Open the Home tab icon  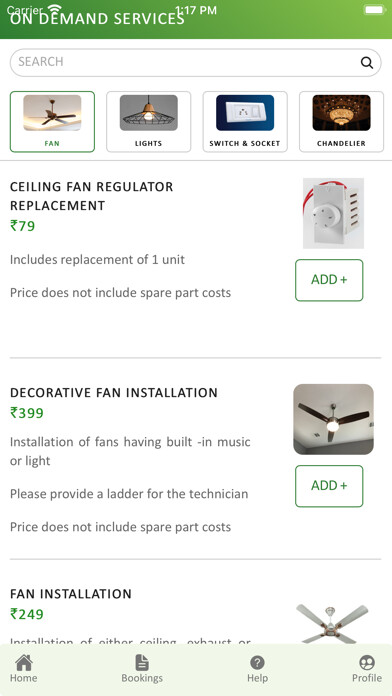point(24,662)
